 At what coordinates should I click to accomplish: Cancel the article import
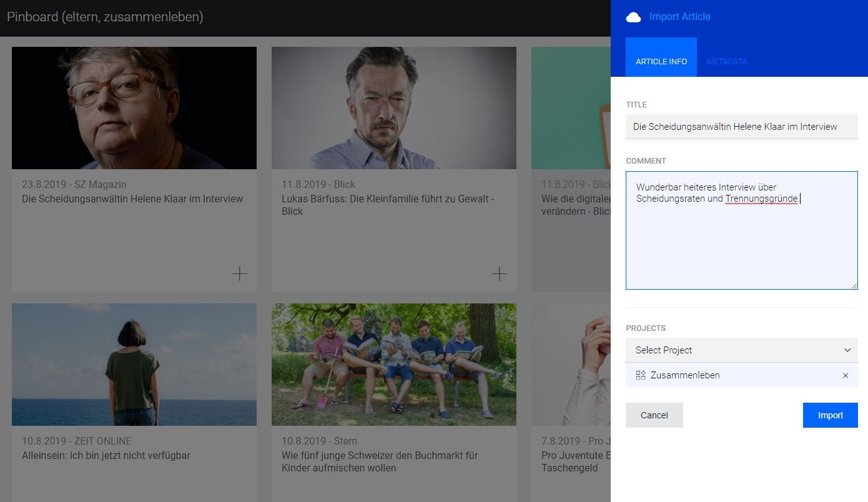click(654, 415)
